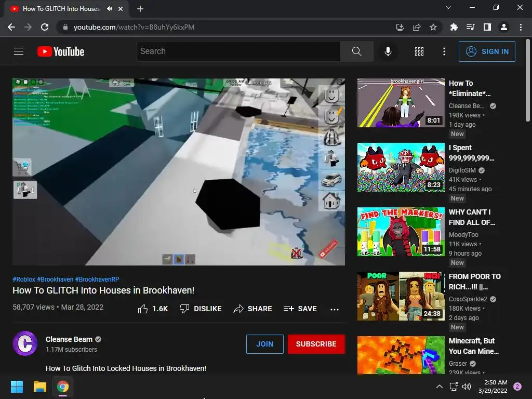Open Chrome three-dot menu
Viewport: 532px width, 399px height.
coord(521,27)
